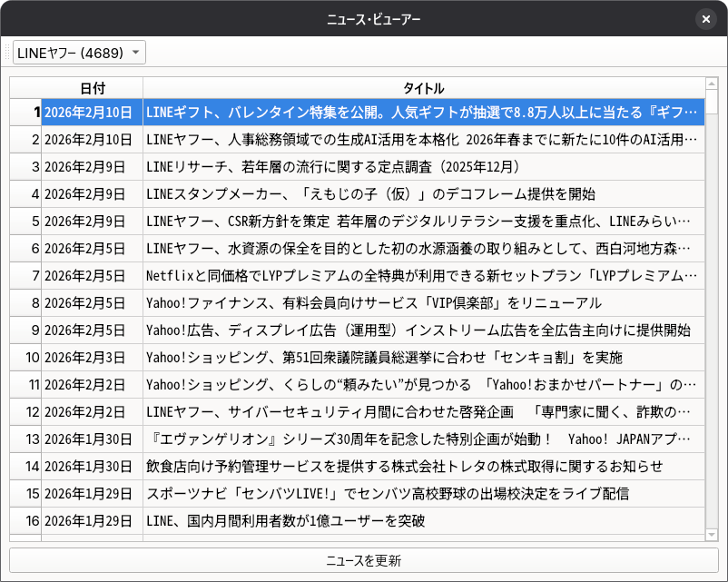728x582 pixels.
Task: Click row header number 13
Action: pos(25,439)
